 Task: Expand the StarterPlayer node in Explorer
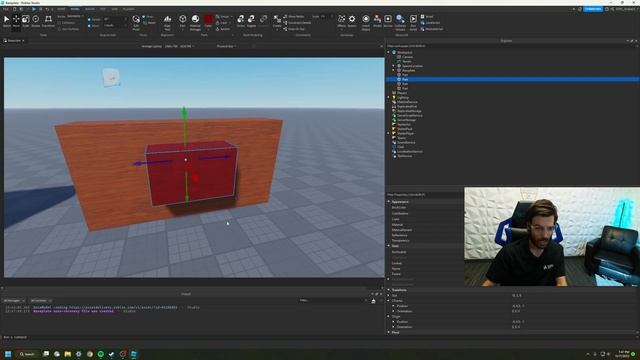pyautogui.click(x=389, y=133)
